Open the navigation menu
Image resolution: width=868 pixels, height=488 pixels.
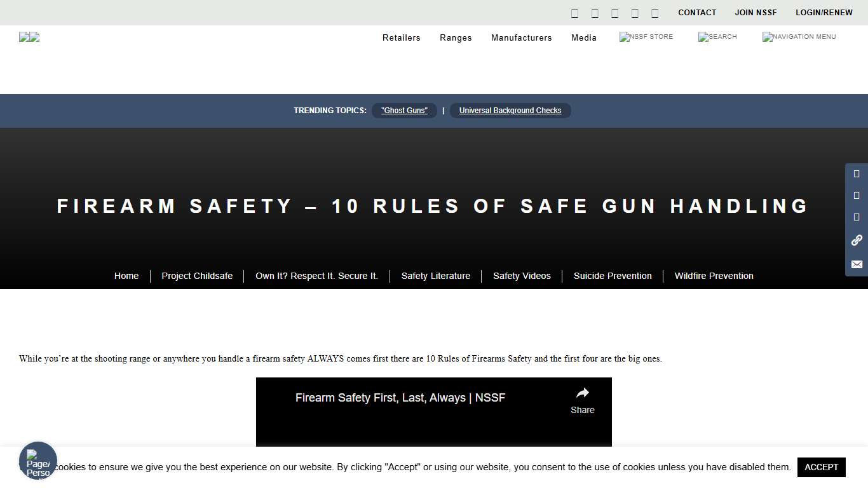tap(799, 37)
